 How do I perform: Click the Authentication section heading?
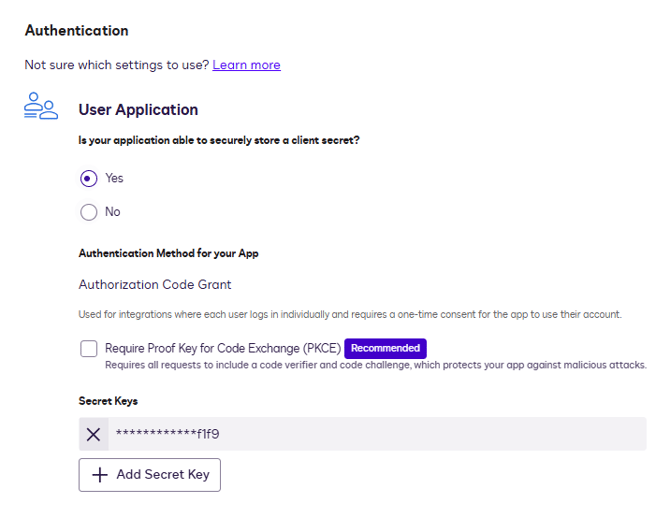[76, 31]
